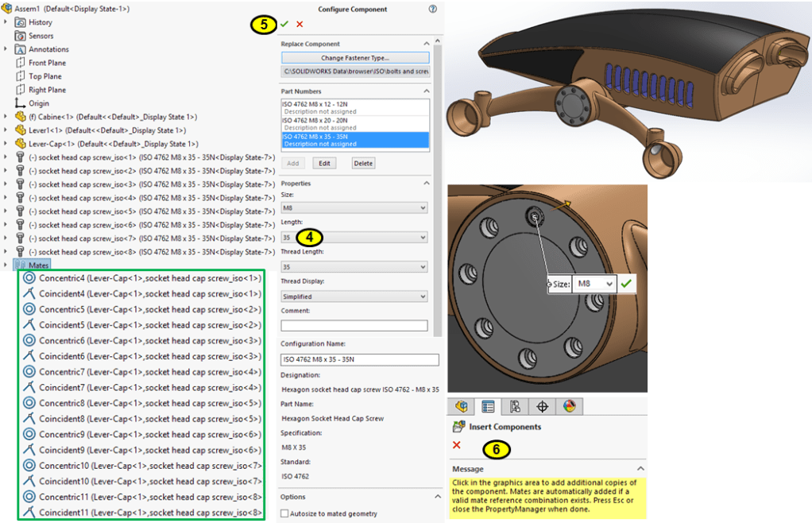Screen dimensions: 812x523
Task: Click the Comment input field
Action: 354,325
